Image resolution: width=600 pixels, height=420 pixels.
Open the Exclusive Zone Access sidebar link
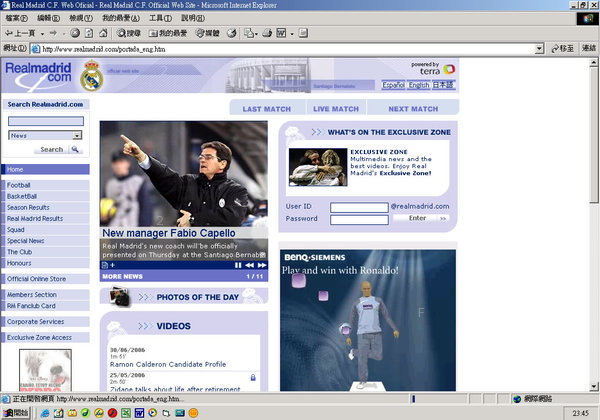pos(45,337)
